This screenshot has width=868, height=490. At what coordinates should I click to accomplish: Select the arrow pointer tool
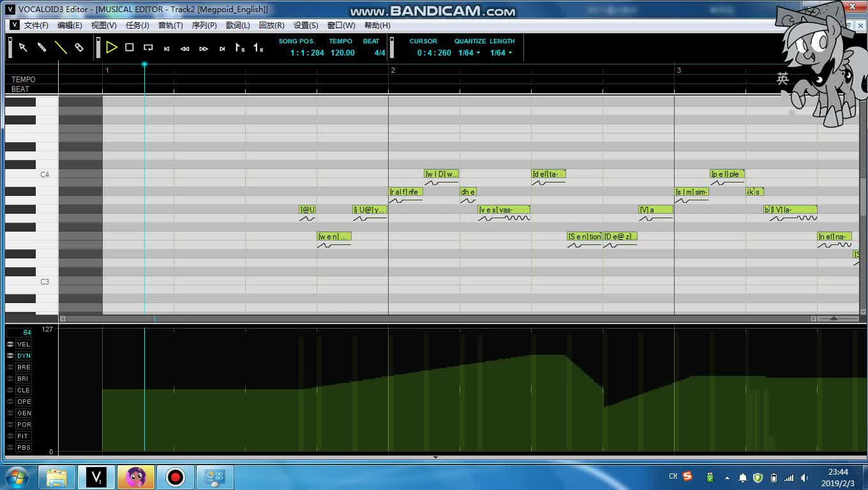[23, 48]
